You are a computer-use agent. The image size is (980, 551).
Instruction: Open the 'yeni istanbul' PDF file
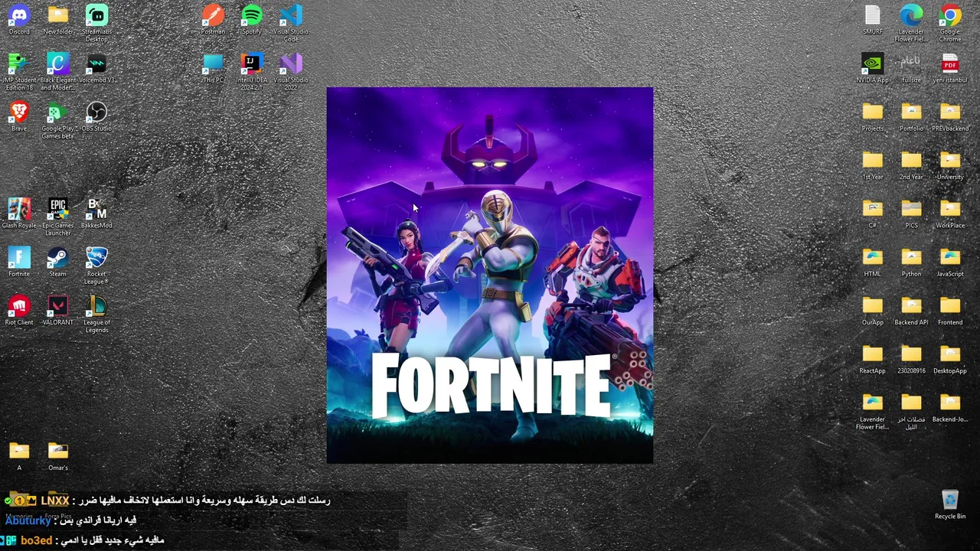tap(950, 69)
